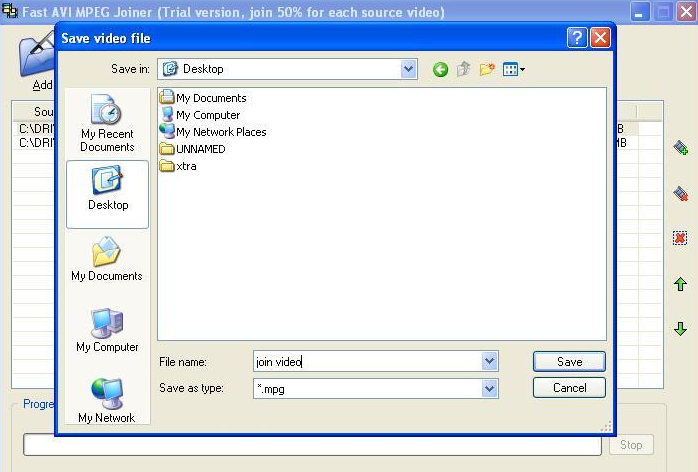The image size is (698, 472).
Task: Expand the File name dropdown arrow
Action: (489, 361)
